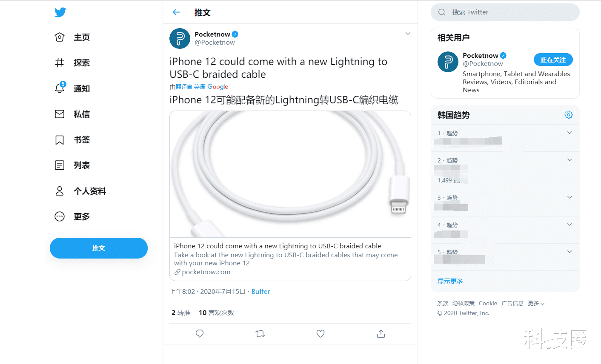Select 主页 in the left sidebar
Viewport: 601px width, 364px height.
coord(60,37)
